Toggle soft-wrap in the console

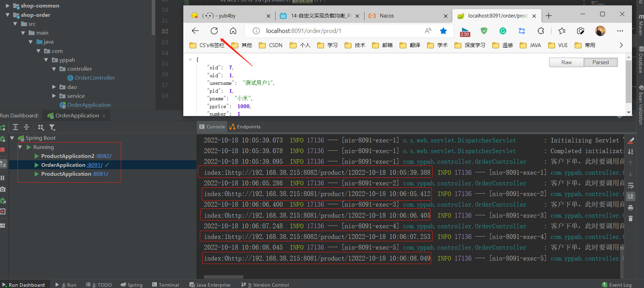click(631, 186)
